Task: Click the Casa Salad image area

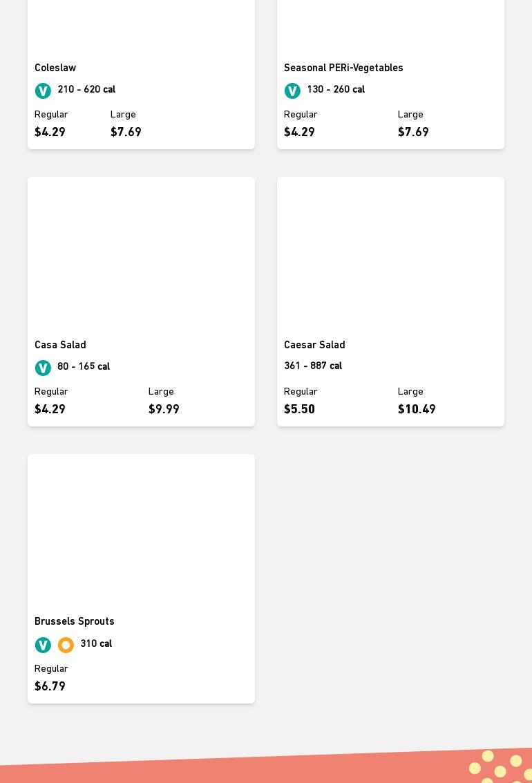Action: (141, 254)
